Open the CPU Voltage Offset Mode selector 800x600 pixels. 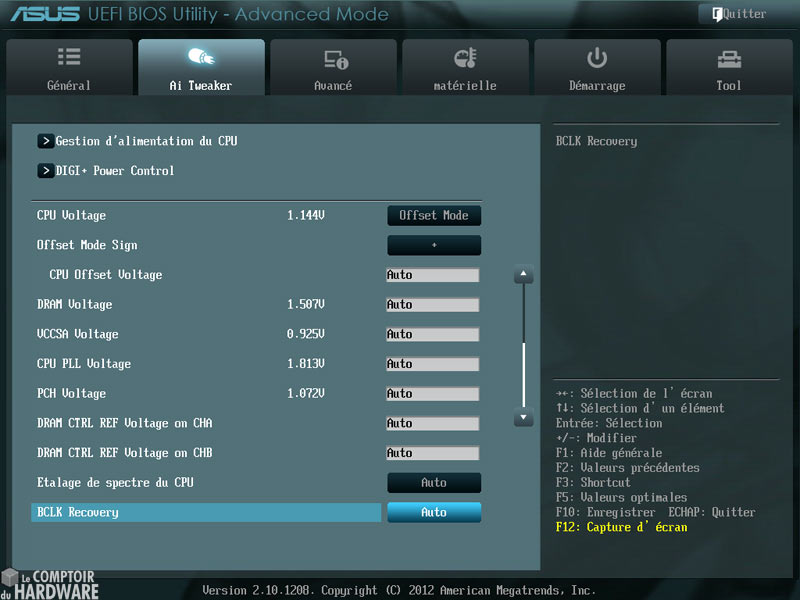pyautogui.click(x=434, y=215)
